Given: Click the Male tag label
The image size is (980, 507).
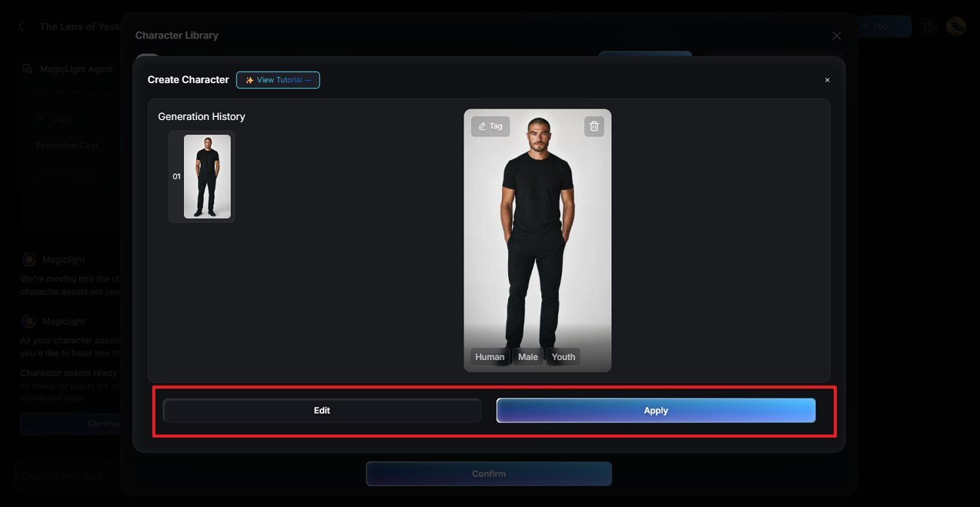Looking at the screenshot, I should [528, 357].
